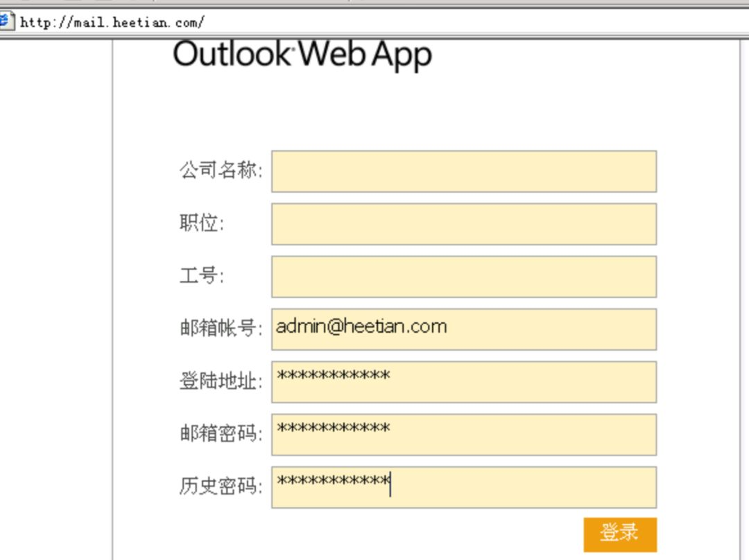The width and height of the screenshot is (749, 560).
Task: Select the 工号 input field
Action: [x=464, y=277]
